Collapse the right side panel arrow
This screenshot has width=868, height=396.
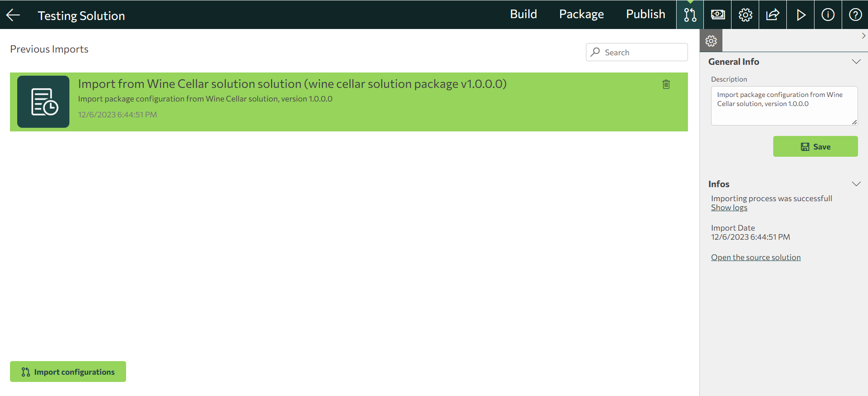point(863,36)
